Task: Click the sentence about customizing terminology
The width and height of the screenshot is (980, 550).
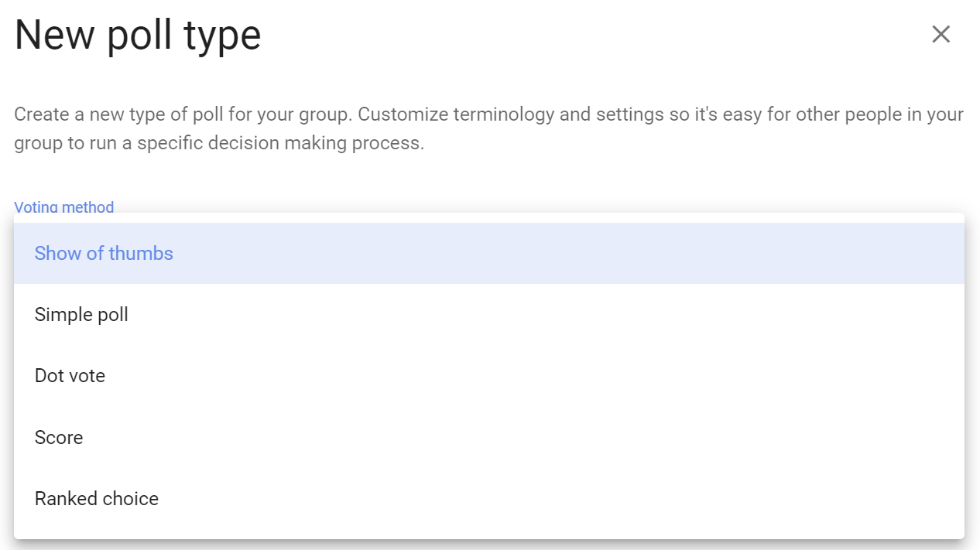Action: 489,129
